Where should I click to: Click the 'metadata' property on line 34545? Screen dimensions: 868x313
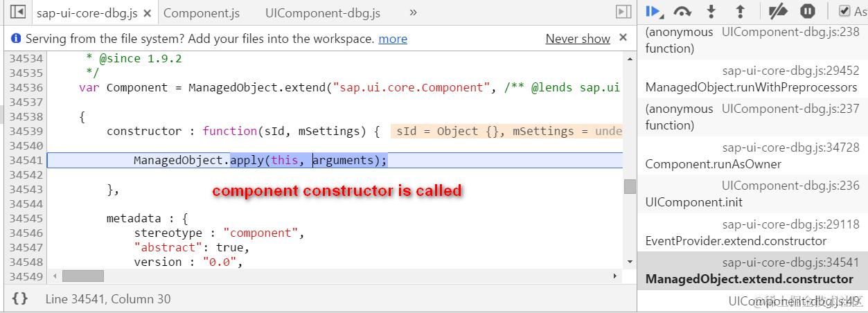(x=134, y=218)
